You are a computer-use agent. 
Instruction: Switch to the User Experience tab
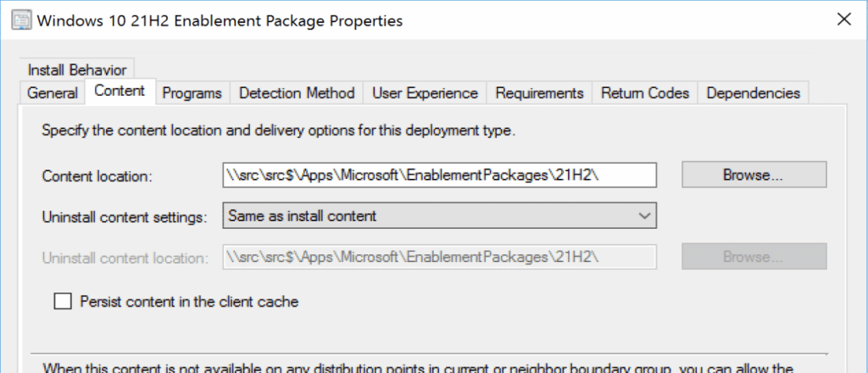coord(425,93)
